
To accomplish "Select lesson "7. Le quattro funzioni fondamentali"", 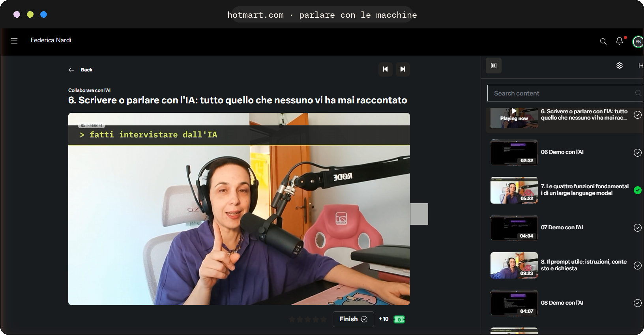I will (x=585, y=190).
